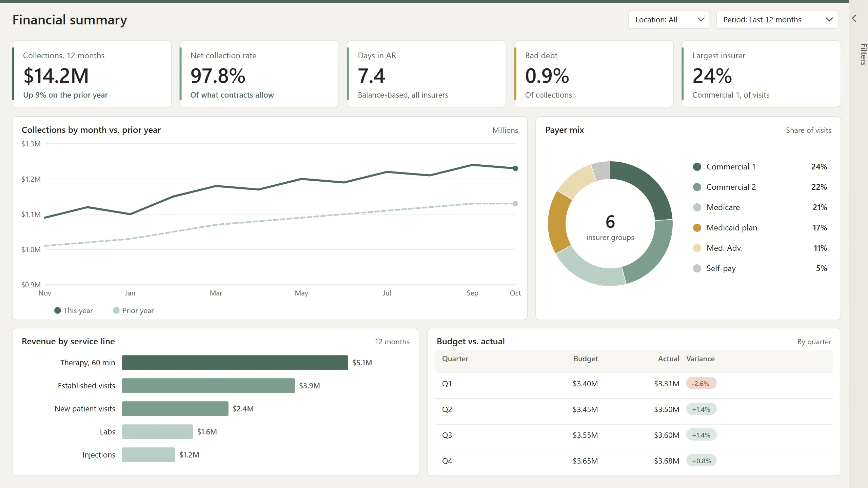Toggle Prior year series in legend
Screen dimensions: 868x488
133,310
